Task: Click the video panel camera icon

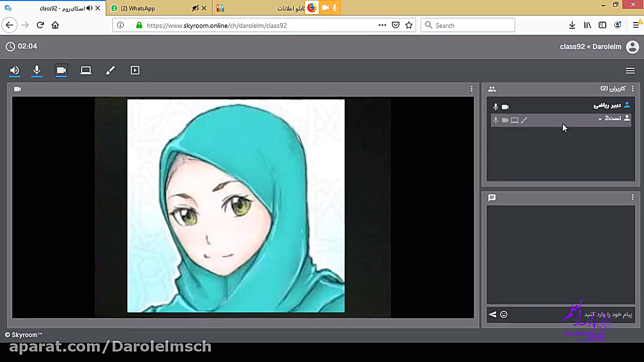Action: pyautogui.click(x=18, y=89)
